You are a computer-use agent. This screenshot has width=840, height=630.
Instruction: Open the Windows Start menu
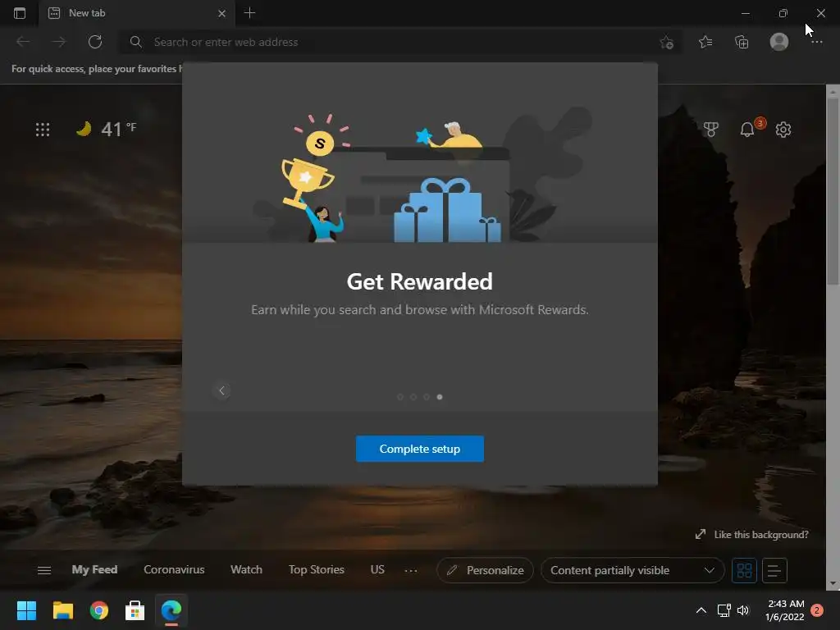[x=26, y=610]
